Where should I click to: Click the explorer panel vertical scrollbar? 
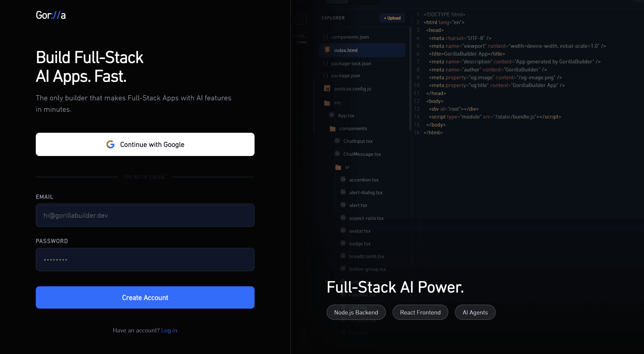[x=410, y=79]
